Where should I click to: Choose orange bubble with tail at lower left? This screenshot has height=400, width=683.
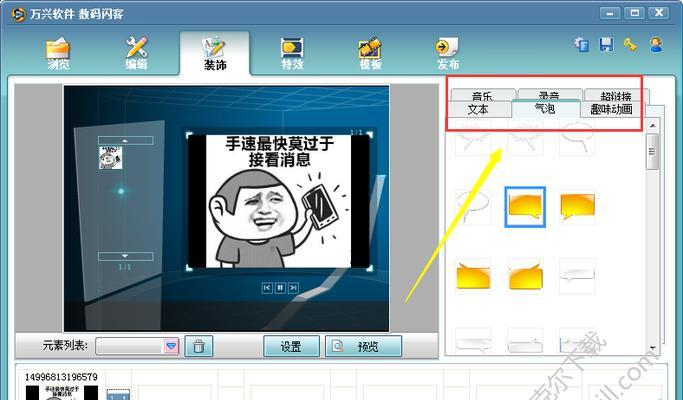coord(578,207)
